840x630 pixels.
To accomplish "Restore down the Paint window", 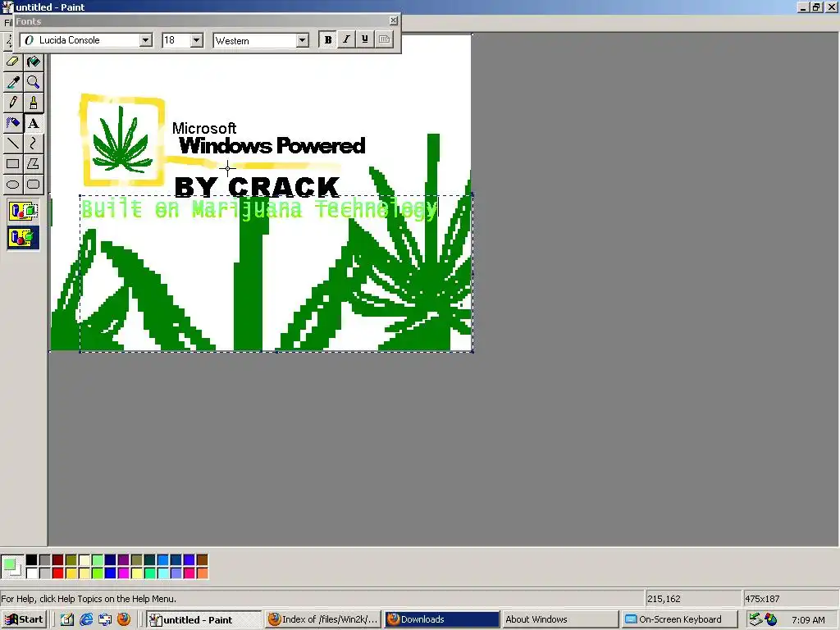I will tap(816, 7).
